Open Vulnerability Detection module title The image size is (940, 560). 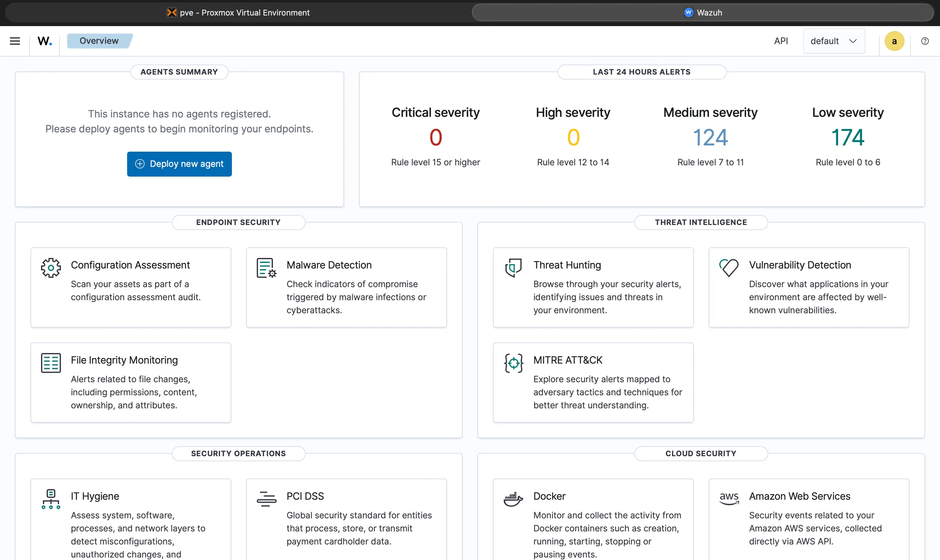pos(799,265)
